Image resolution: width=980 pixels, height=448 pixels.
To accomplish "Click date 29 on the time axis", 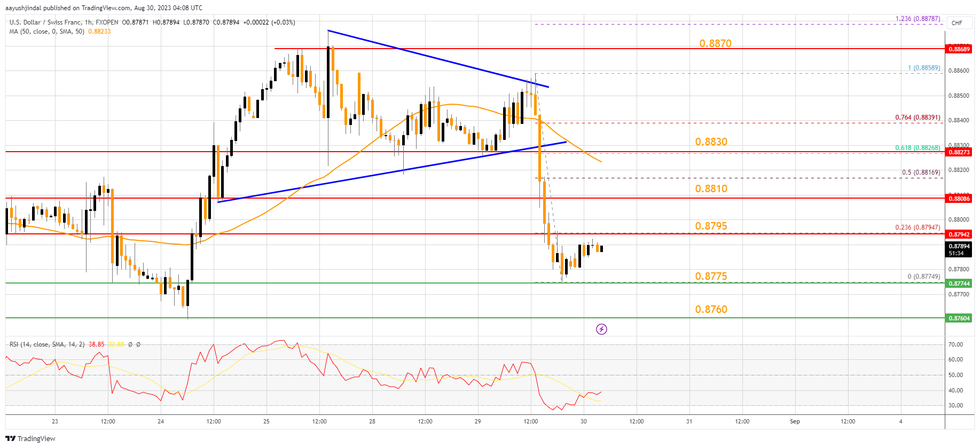I will [x=478, y=421].
